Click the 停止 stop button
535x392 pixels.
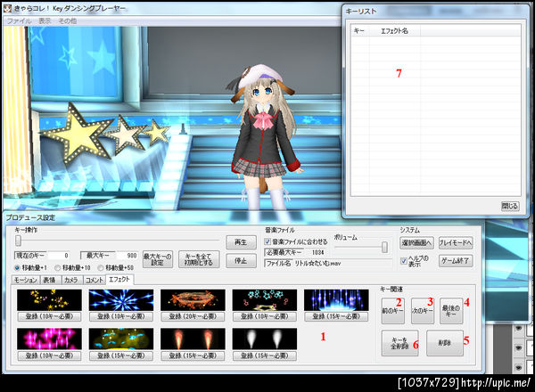241,261
